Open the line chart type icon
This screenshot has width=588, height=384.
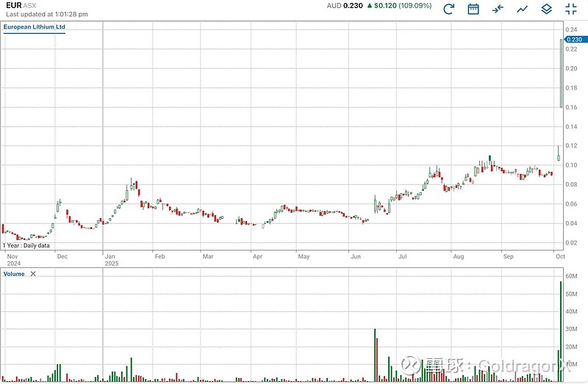point(522,9)
